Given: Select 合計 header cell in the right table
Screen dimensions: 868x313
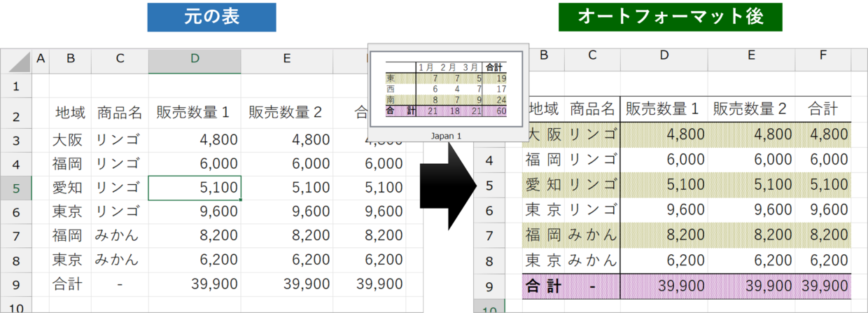Looking at the screenshot, I should coord(822,109).
